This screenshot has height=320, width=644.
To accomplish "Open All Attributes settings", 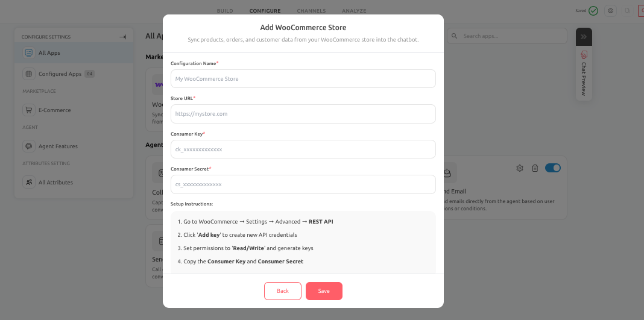I will (x=74, y=183).
